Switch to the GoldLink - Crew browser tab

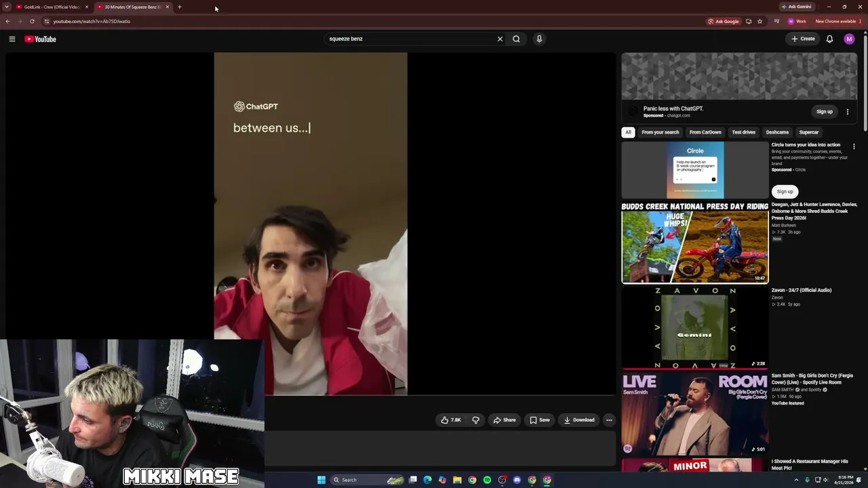52,7
